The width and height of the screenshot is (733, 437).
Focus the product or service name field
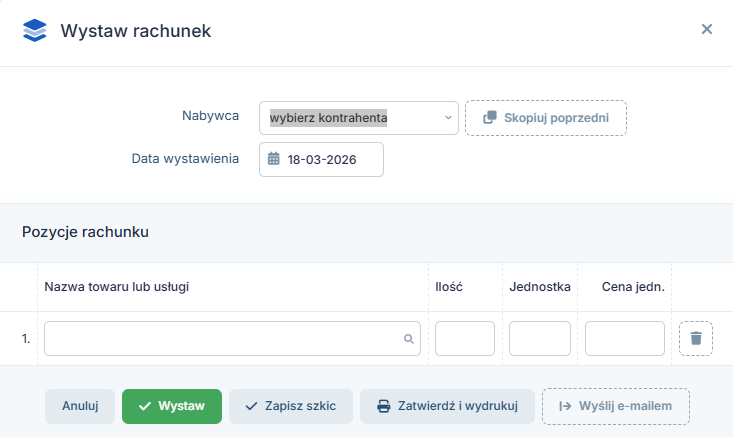[224, 338]
